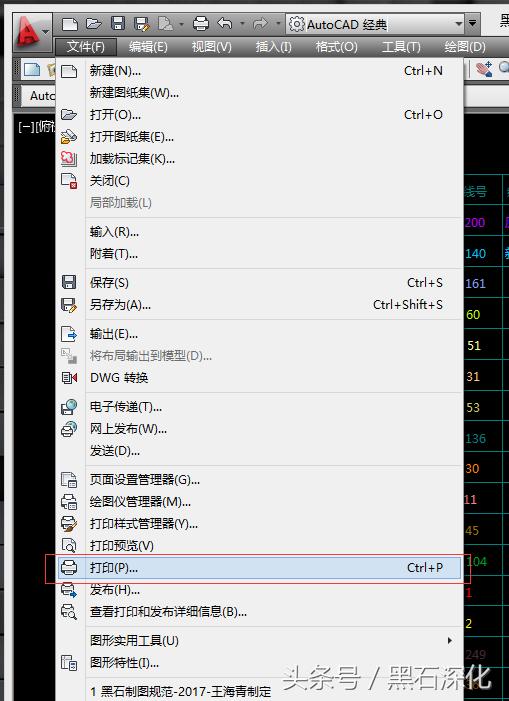Screen dimensions: 509x701
Task: Choose 发送(D)... menu entry
Action: coord(260,451)
